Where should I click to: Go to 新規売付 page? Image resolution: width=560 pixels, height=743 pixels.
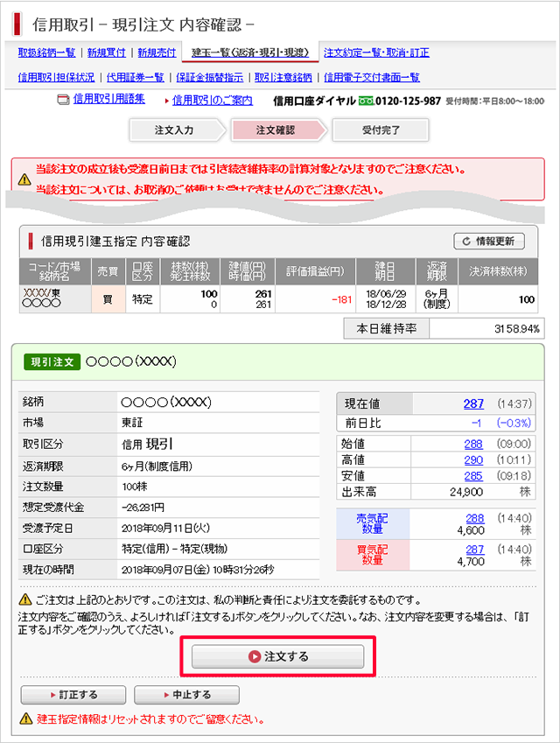[157, 53]
